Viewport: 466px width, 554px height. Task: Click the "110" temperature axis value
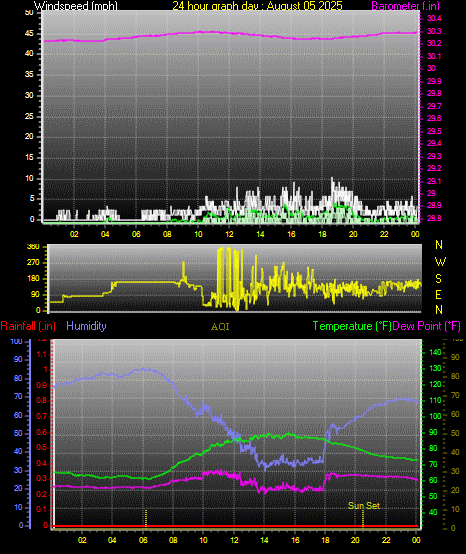pyautogui.click(x=435, y=400)
